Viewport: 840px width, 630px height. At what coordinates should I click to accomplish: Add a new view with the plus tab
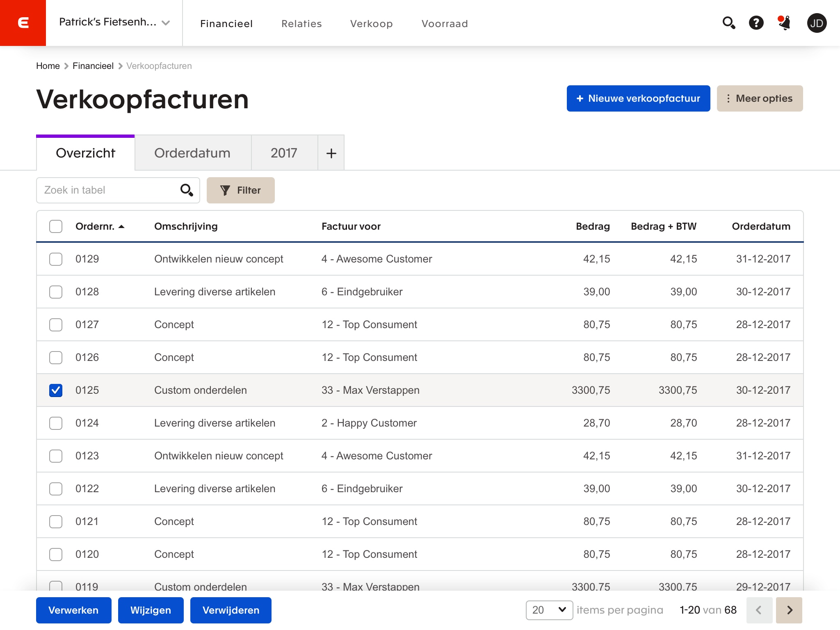[331, 153]
